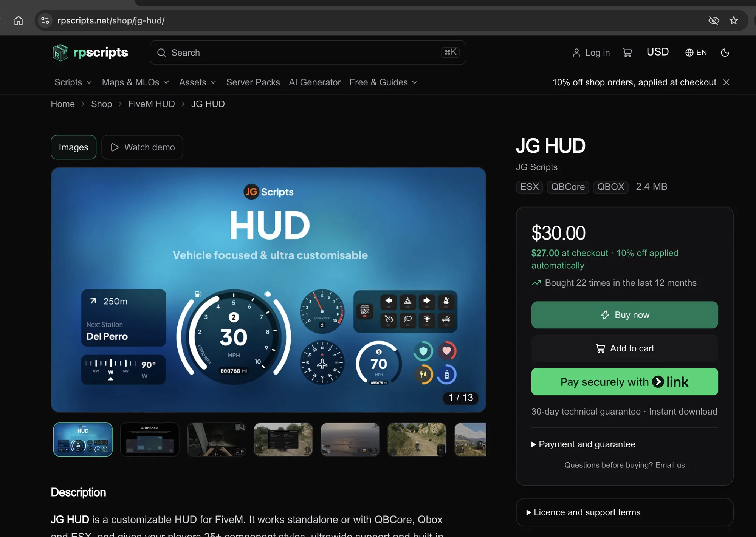Image resolution: width=756 pixels, height=537 pixels.
Task: Select the fourth gallery thumbnail
Action: click(x=283, y=440)
